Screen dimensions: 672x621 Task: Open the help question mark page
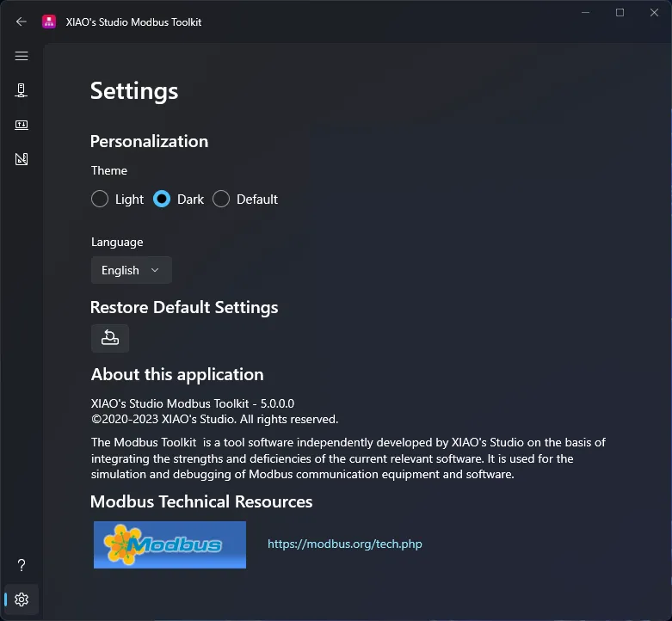click(22, 565)
